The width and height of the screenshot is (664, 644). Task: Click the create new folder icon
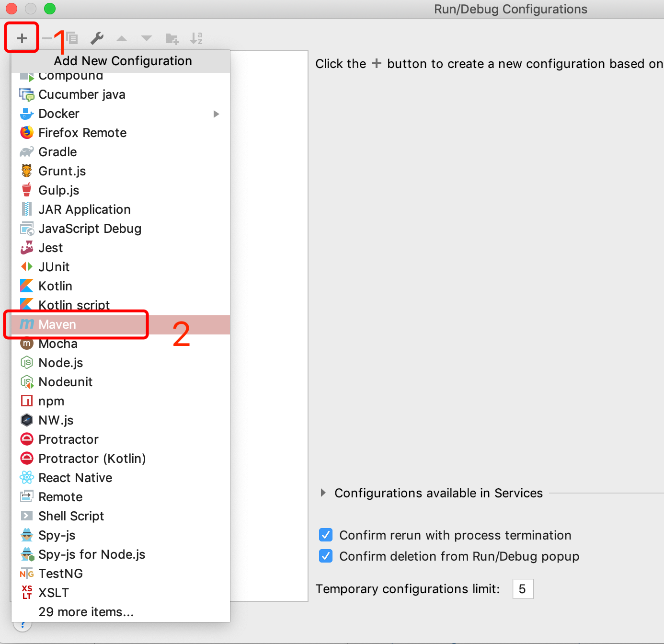(172, 38)
